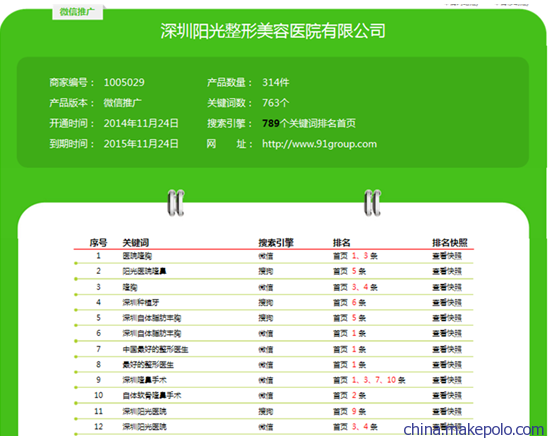This screenshot has width=549, height=438.
Task: Click search engine 微信 in row 7
Action: 266,349
